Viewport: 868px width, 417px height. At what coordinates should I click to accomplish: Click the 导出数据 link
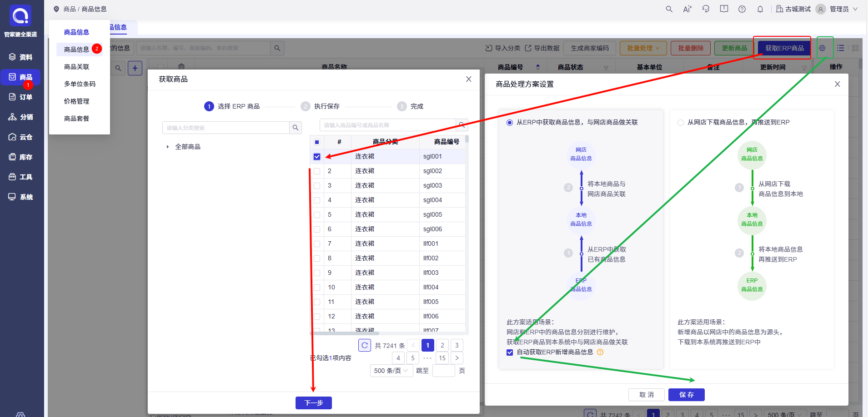[x=542, y=48]
